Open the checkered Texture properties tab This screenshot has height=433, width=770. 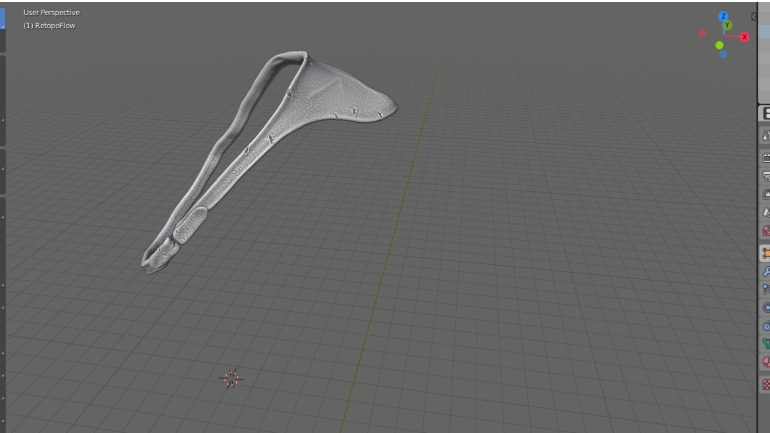pos(765,384)
